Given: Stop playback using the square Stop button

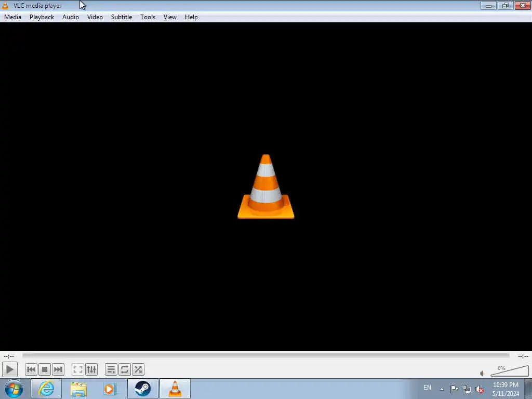Looking at the screenshot, I should pyautogui.click(x=45, y=369).
